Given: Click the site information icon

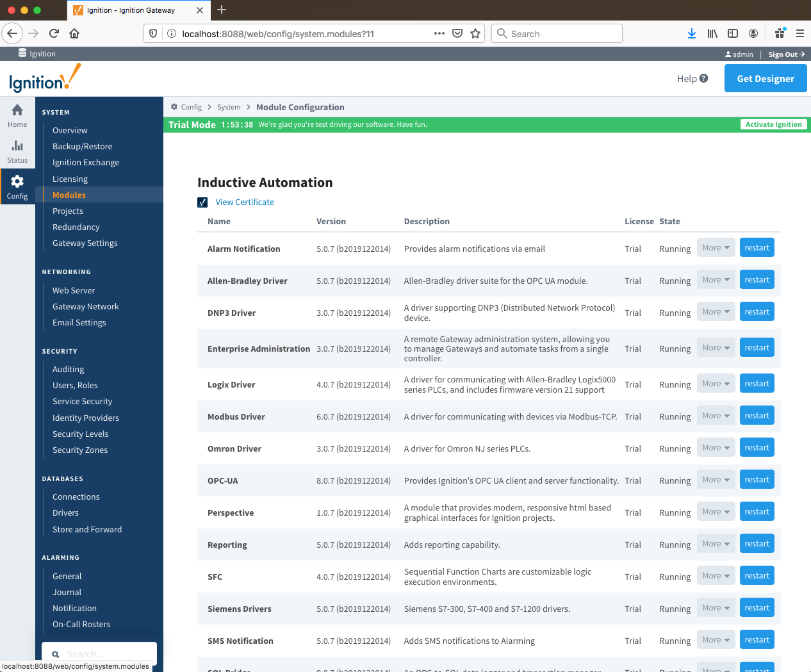Looking at the screenshot, I should point(172,33).
